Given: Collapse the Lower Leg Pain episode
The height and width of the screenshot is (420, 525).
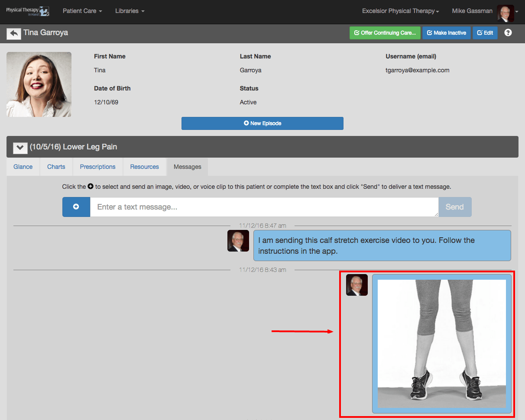Looking at the screenshot, I should [20, 147].
